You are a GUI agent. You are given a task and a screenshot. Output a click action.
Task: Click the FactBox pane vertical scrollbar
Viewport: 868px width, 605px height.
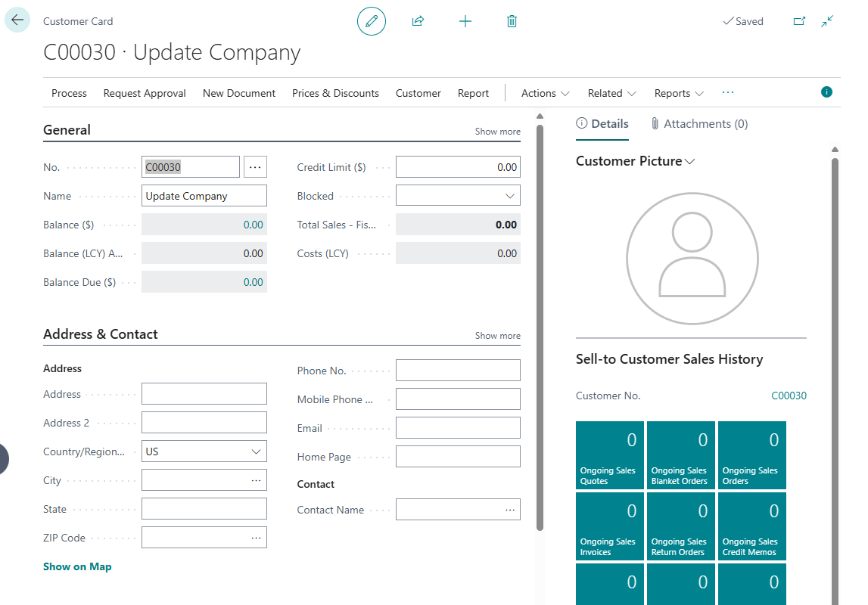(835, 382)
